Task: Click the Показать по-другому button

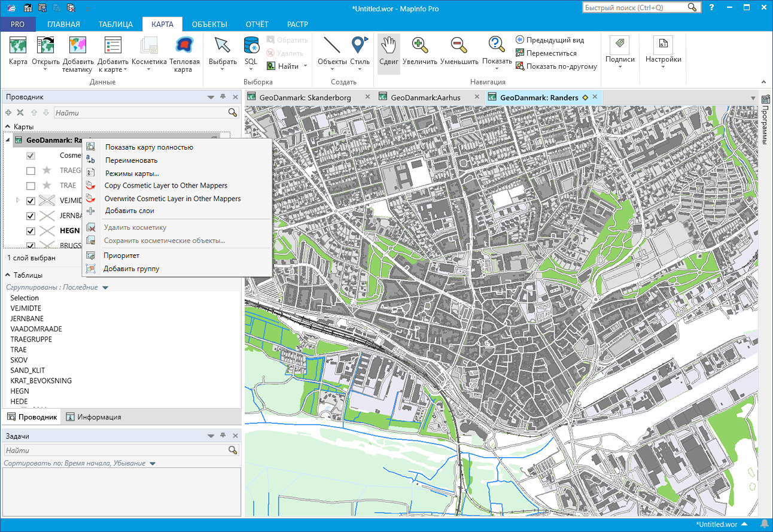Action: click(556, 66)
